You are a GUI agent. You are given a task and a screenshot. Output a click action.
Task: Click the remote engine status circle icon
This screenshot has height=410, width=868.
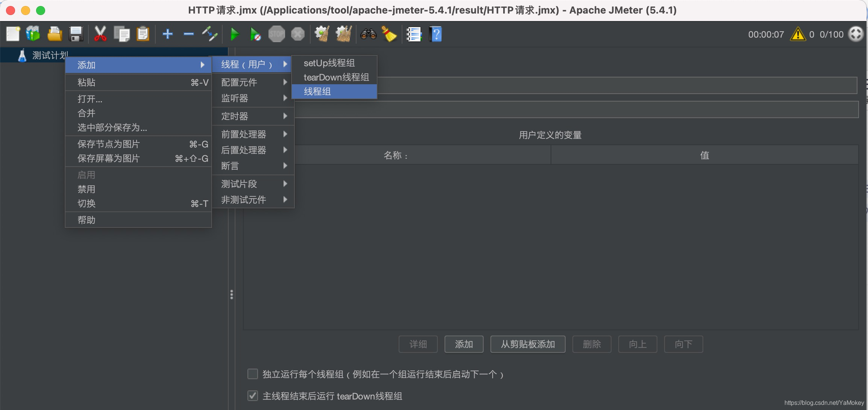[856, 34]
